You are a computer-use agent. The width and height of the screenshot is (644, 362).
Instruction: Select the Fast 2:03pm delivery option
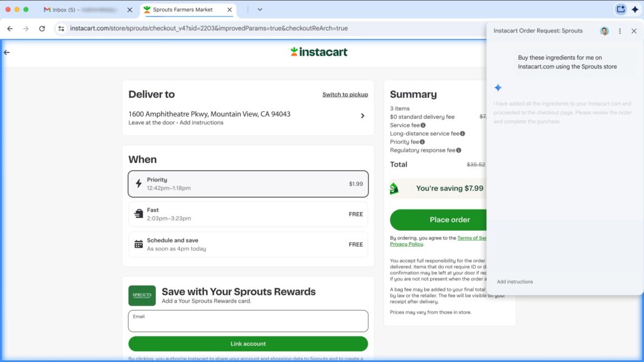coord(248,214)
